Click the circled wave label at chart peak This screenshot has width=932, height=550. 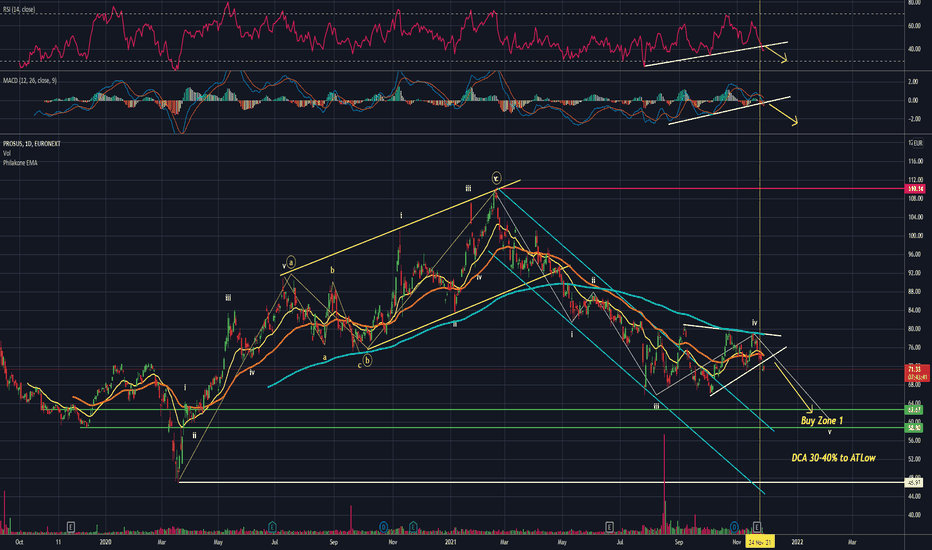point(496,177)
